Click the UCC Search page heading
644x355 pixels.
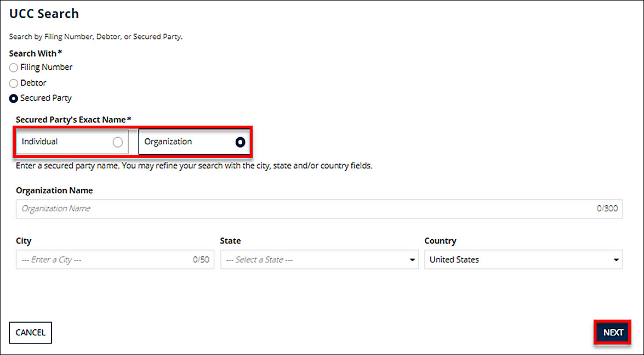tap(44, 14)
